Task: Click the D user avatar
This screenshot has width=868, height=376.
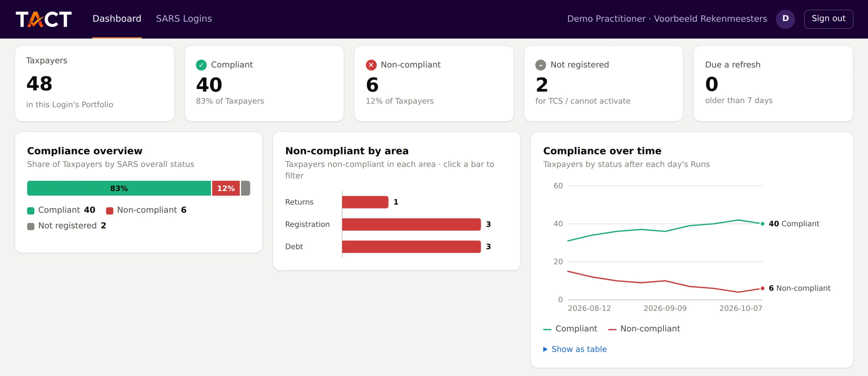Action: (785, 19)
